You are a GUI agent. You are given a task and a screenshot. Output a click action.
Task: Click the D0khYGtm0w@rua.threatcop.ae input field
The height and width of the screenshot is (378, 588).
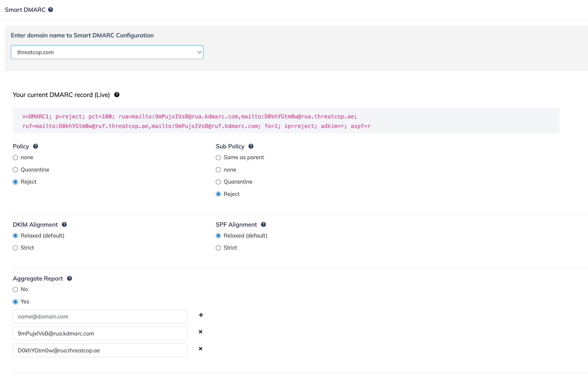(x=100, y=350)
